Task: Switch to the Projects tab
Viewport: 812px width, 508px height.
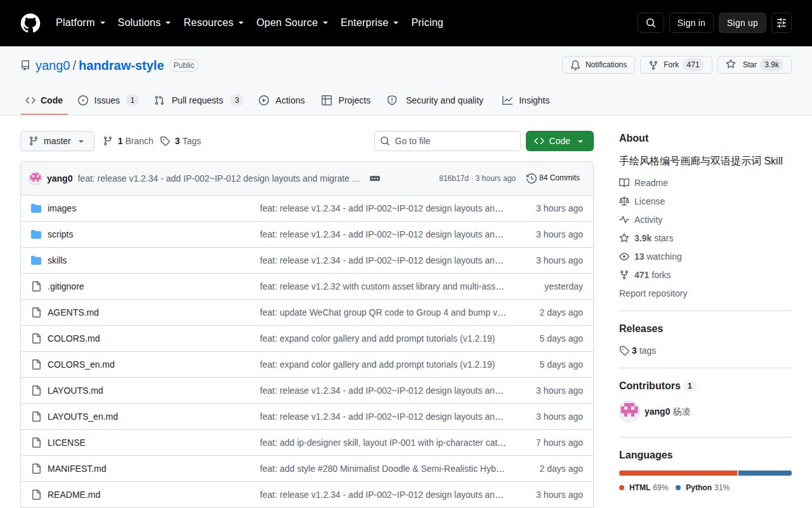Action: click(x=346, y=100)
